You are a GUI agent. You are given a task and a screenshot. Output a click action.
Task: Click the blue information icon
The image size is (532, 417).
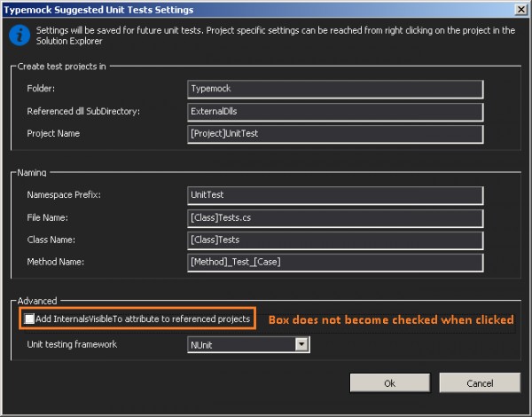(x=20, y=35)
